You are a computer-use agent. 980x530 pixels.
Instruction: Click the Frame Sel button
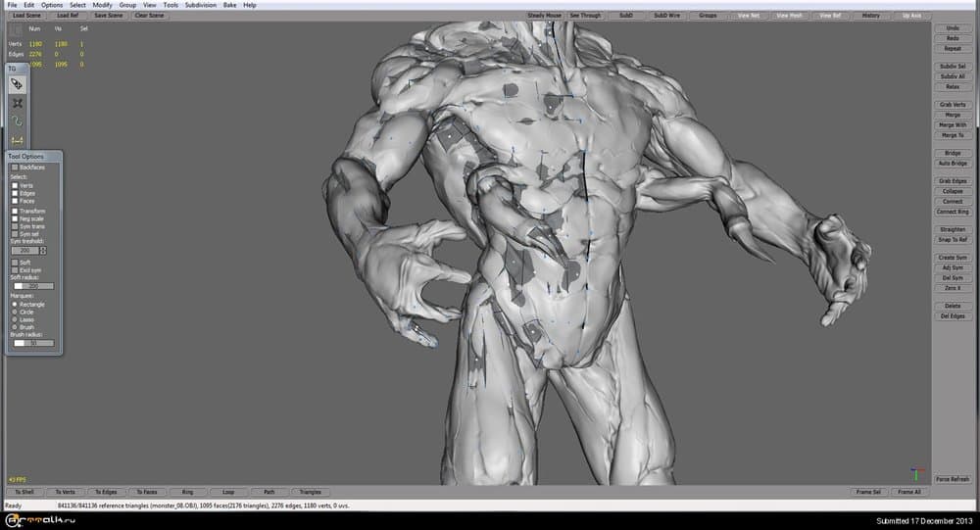coord(868,492)
